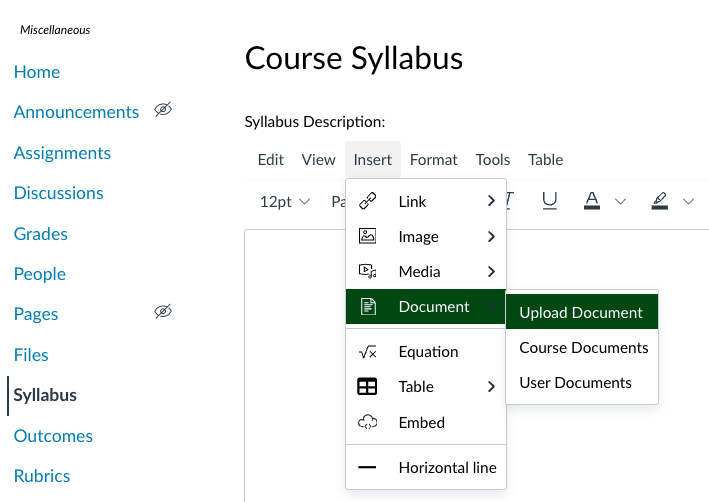Viewport: 709px width, 502px height.
Task: Expand the Table submenu arrow in Insert menu
Action: pos(491,386)
